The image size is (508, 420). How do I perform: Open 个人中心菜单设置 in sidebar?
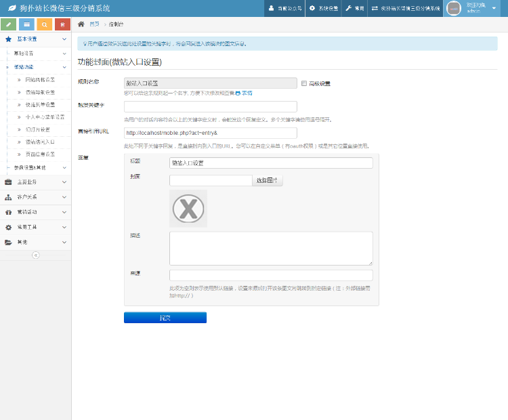click(x=45, y=117)
